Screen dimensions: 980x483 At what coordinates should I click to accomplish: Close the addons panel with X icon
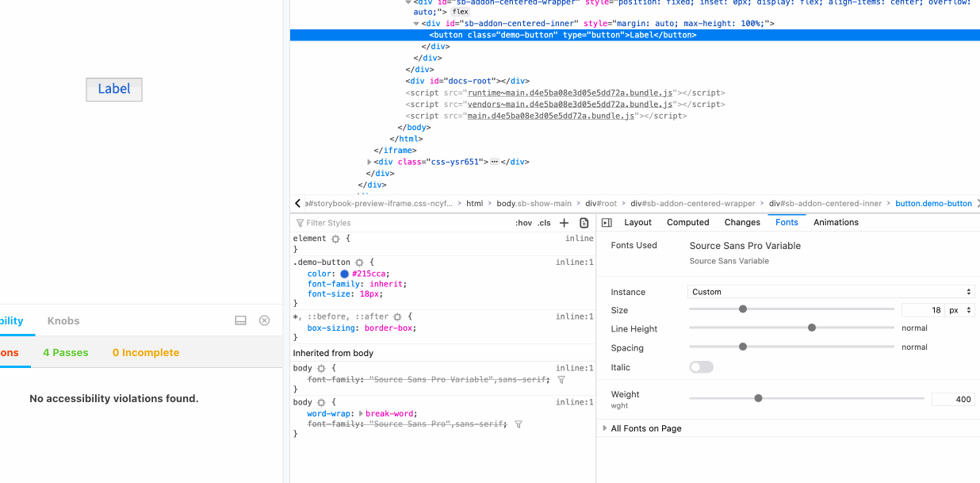[265, 320]
